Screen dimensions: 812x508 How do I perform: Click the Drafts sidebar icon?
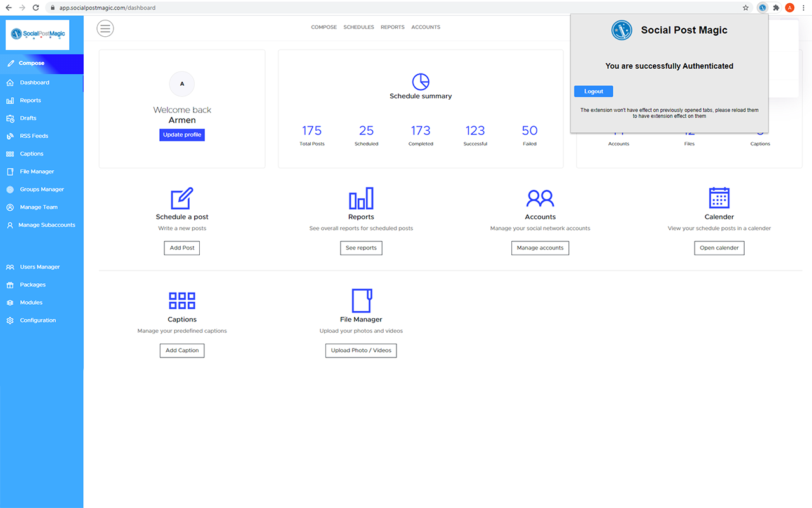[10, 118]
